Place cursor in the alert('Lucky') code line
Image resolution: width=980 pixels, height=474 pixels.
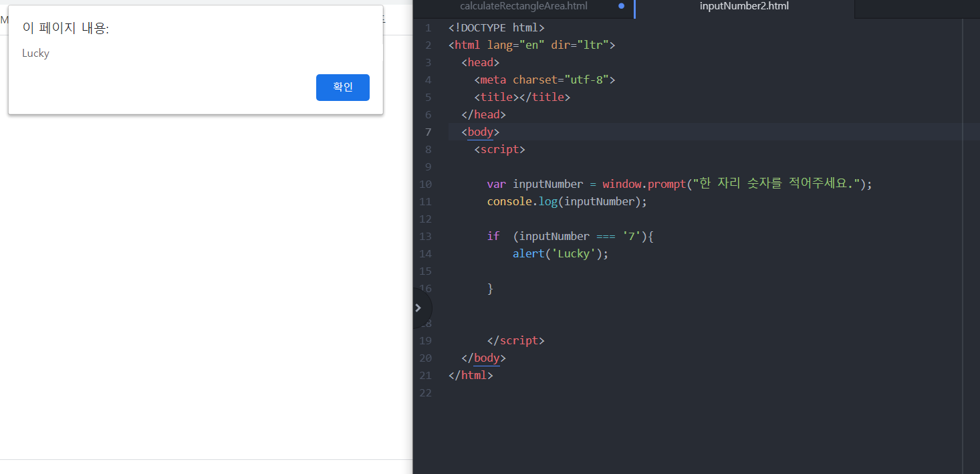pyautogui.click(x=560, y=253)
